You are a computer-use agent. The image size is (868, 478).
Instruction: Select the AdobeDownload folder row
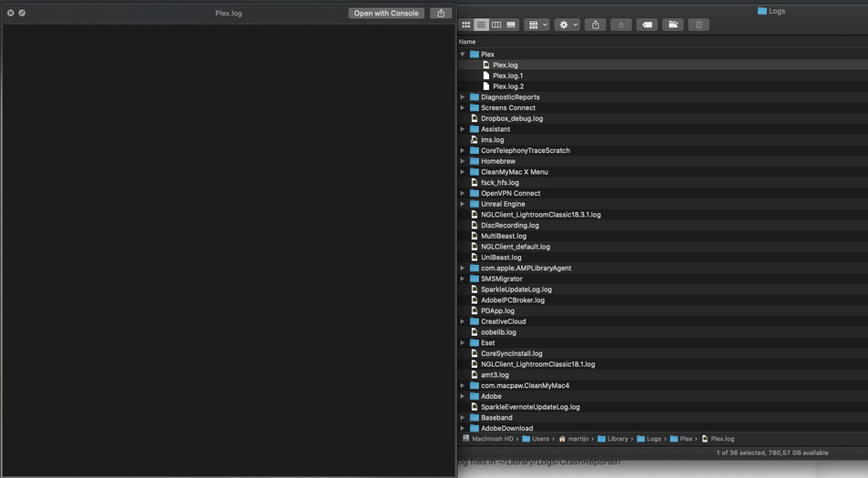663,428
